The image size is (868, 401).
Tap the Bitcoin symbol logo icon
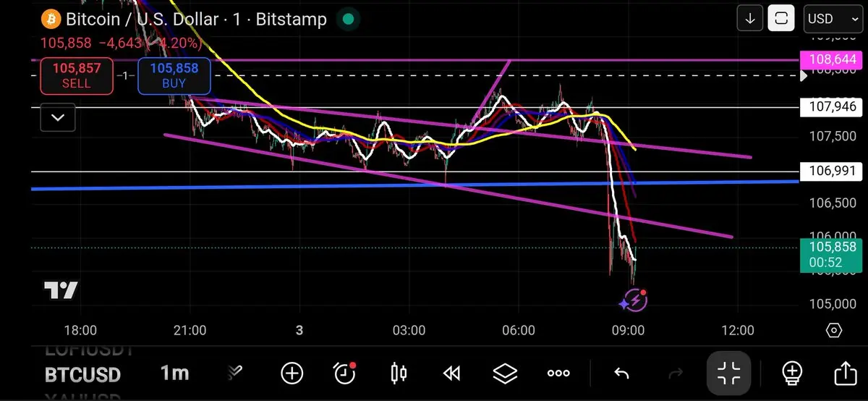coord(51,19)
